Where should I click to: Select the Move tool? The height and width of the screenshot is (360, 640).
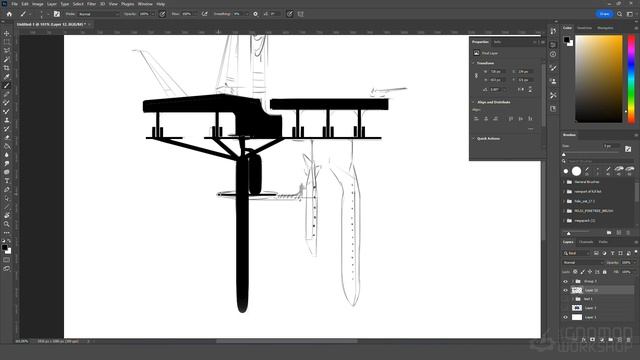click(x=7, y=33)
